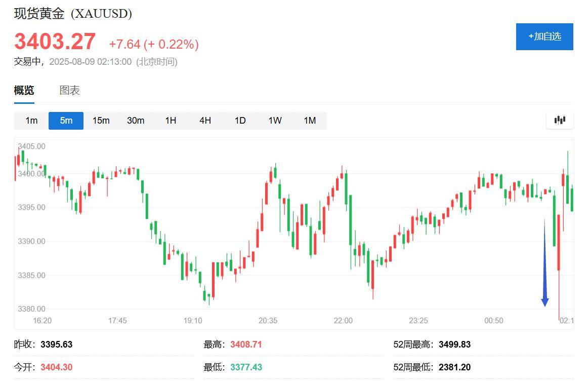Switch to weekly 1W view

[x=275, y=121]
